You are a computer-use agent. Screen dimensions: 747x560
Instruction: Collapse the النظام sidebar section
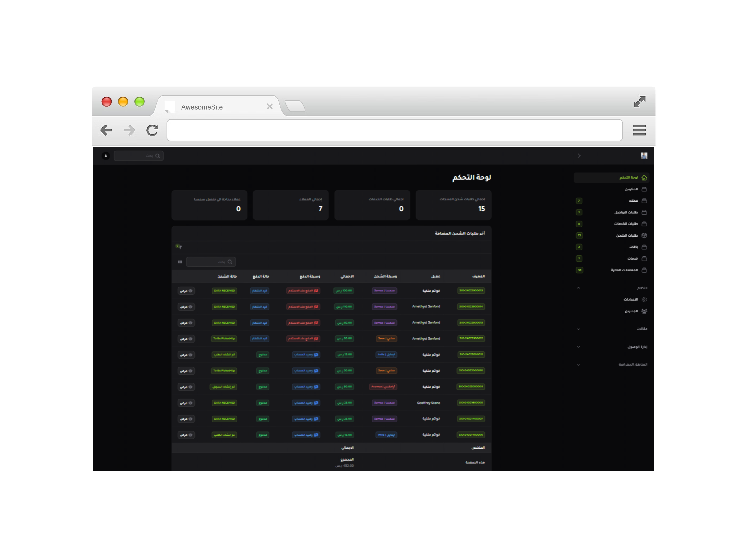pyautogui.click(x=578, y=288)
